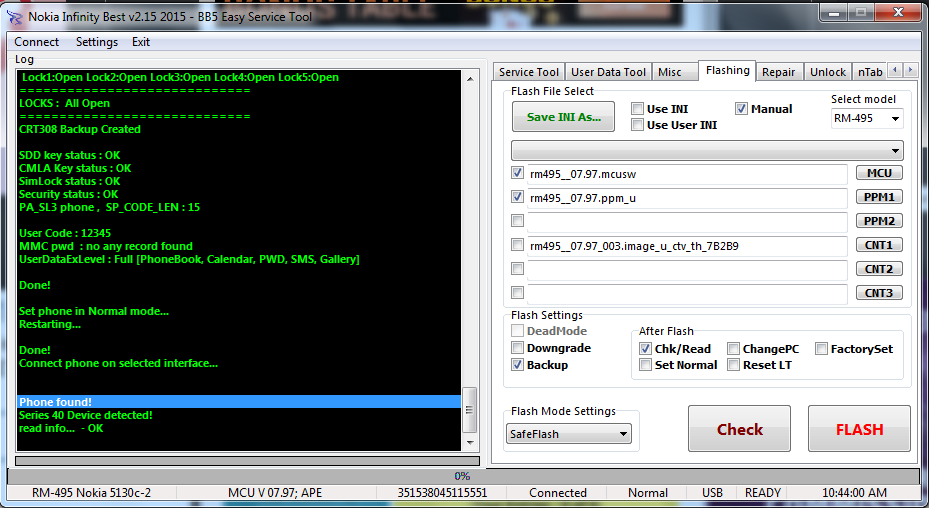Enable the FactorySet checkbox
Image resolution: width=929 pixels, height=508 pixels.
(821, 349)
